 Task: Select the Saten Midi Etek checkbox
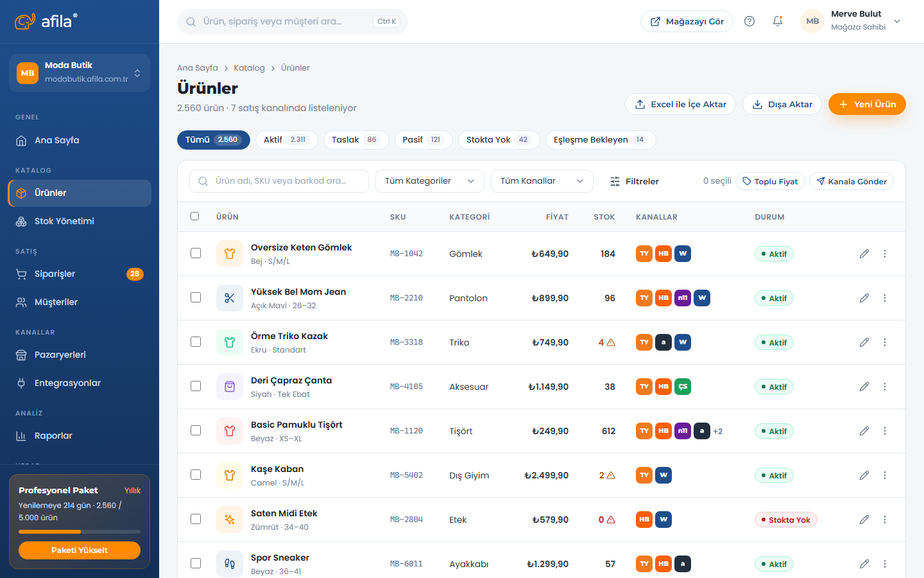click(x=196, y=519)
